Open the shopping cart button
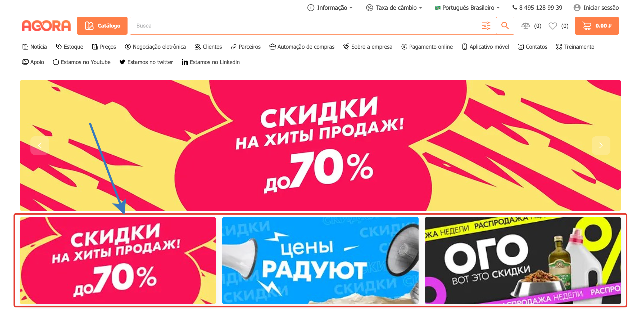The height and width of the screenshot is (309, 644). (597, 26)
